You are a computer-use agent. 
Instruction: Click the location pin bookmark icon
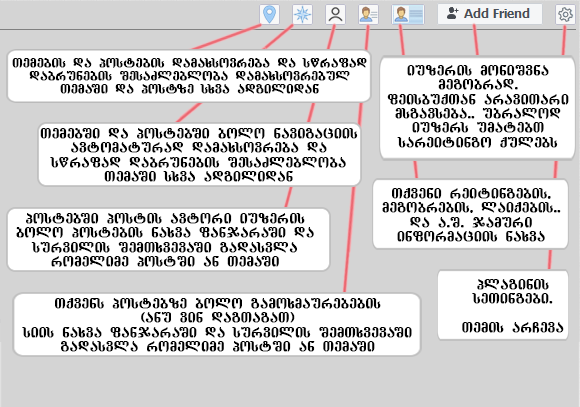point(269,14)
